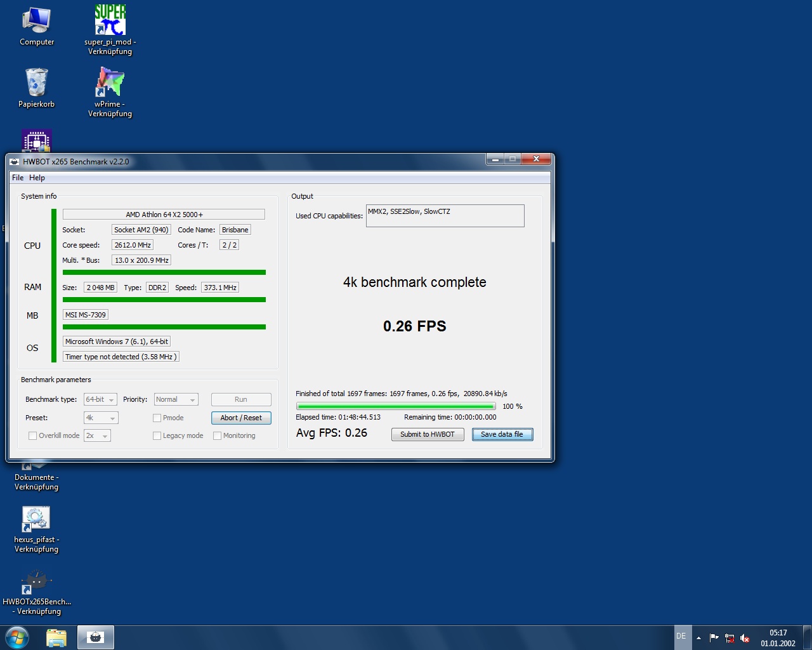
Task: Open the Priority Normal dropdown
Action: (x=176, y=399)
